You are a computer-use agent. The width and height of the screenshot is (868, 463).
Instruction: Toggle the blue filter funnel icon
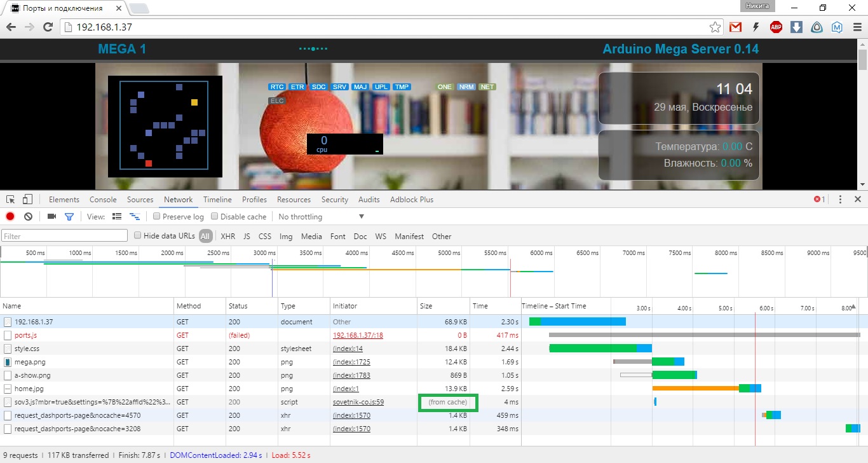(x=69, y=217)
